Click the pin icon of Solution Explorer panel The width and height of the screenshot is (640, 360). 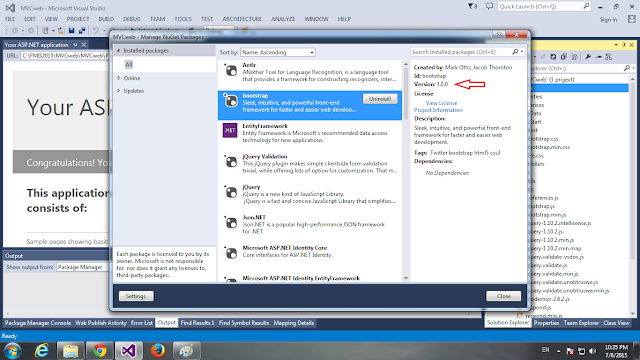pyautogui.click(x=624, y=45)
